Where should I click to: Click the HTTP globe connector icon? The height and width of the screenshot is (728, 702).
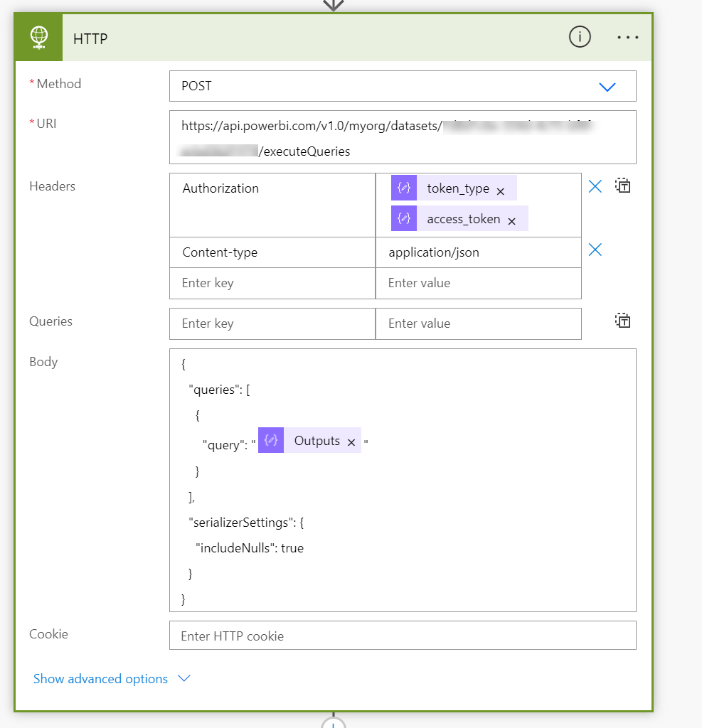point(40,38)
